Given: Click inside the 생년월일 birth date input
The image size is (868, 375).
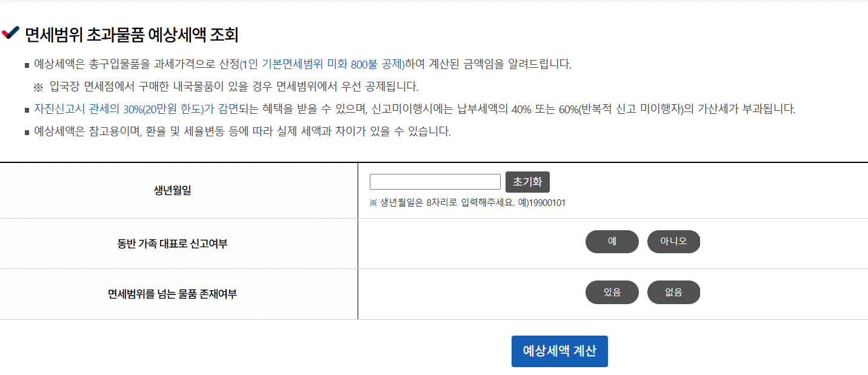Looking at the screenshot, I should [x=434, y=181].
